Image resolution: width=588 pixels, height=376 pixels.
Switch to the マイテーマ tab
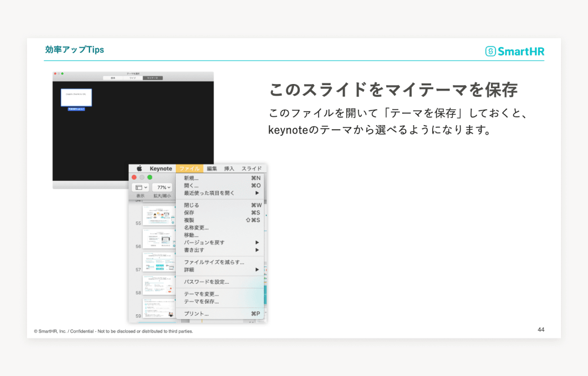point(152,78)
